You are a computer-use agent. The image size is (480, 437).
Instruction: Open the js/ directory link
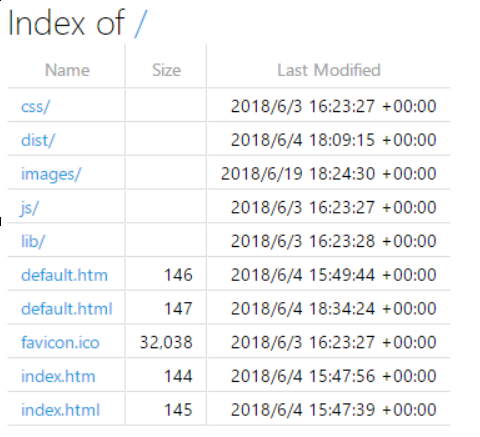[x=29, y=208]
